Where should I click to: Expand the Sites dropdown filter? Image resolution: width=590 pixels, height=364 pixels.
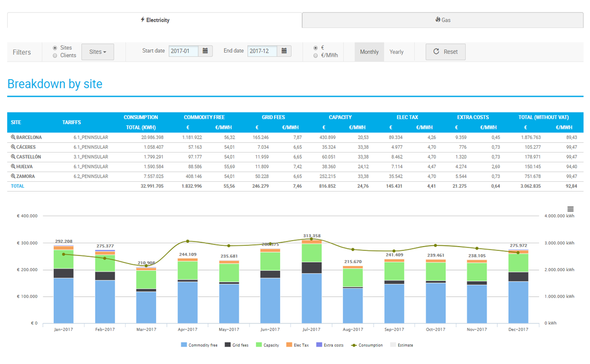pos(98,52)
